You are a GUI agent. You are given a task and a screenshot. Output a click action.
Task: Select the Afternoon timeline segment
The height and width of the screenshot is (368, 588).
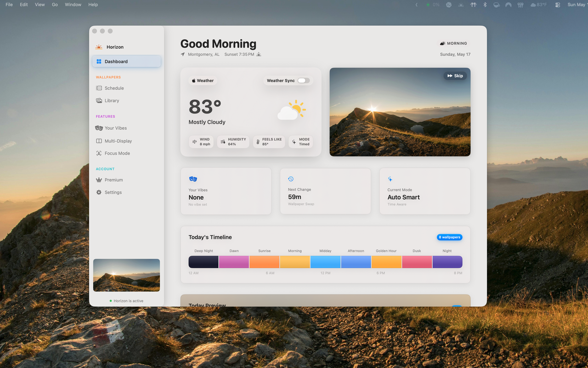(x=356, y=262)
